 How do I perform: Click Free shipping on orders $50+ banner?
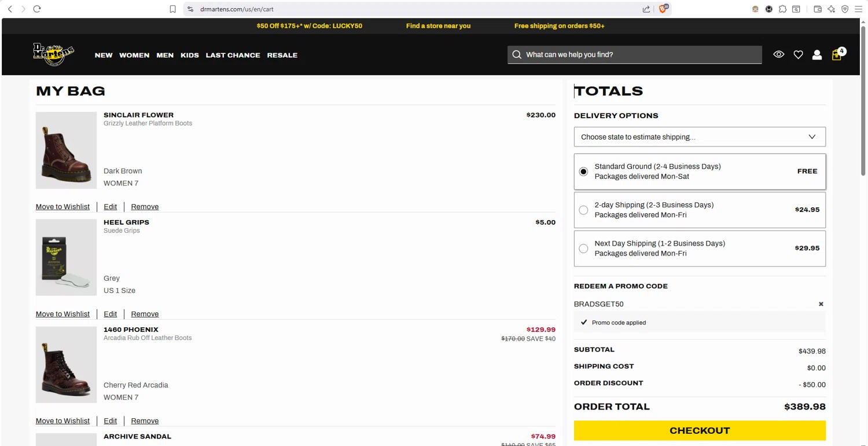coord(560,26)
